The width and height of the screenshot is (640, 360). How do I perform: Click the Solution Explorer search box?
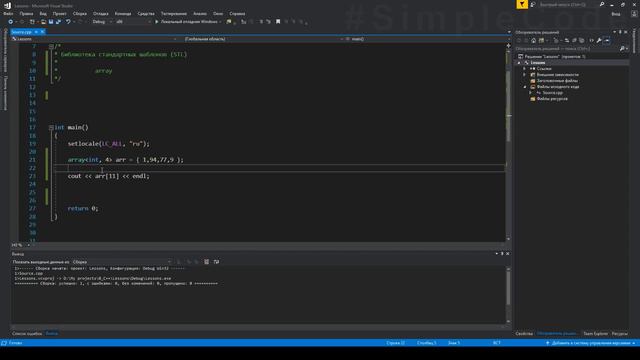(567, 49)
